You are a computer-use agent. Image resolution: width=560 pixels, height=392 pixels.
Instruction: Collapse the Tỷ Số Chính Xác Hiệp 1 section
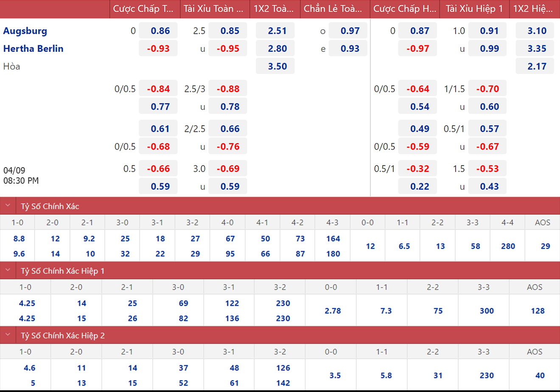(x=8, y=270)
